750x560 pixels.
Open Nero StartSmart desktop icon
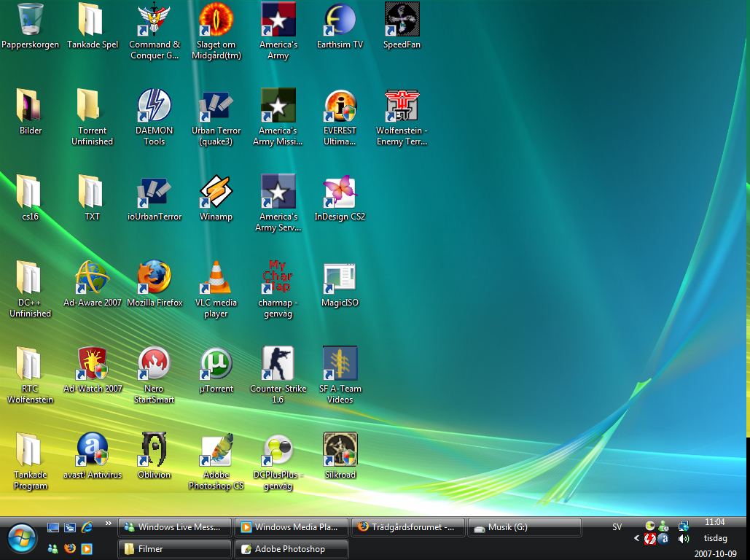point(155,364)
